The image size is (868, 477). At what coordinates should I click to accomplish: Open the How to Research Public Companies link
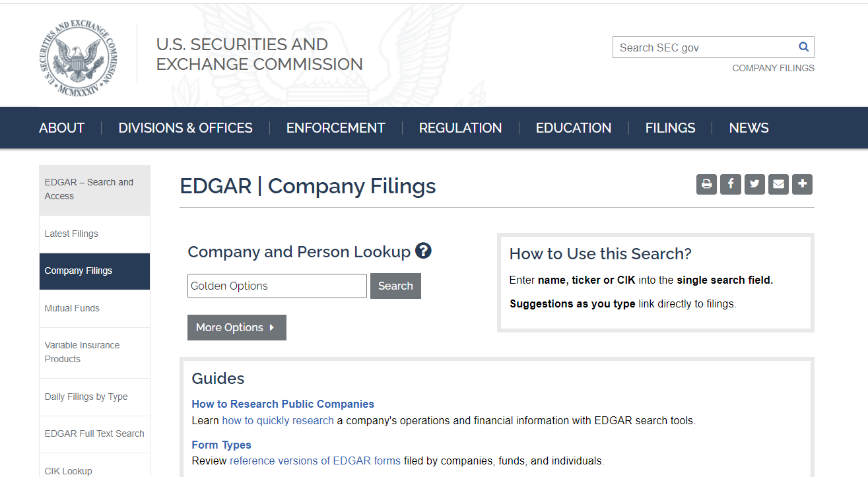coord(283,404)
